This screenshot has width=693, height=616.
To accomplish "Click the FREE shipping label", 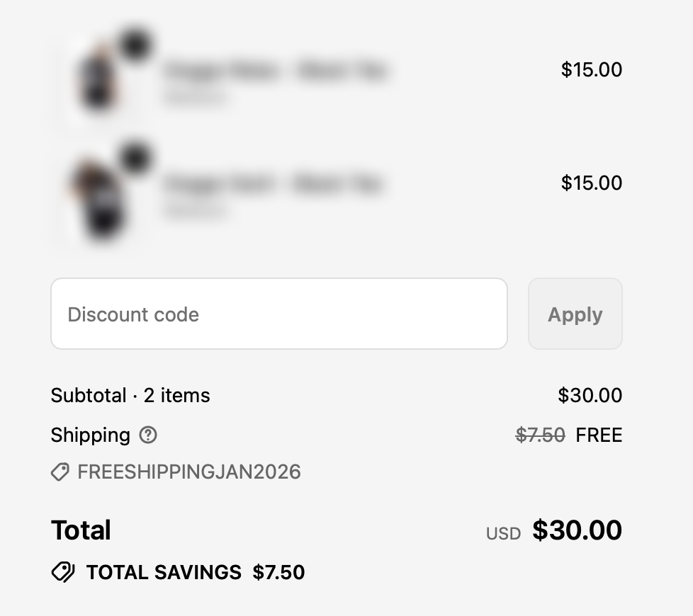I will pyautogui.click(x=599, y=435).
